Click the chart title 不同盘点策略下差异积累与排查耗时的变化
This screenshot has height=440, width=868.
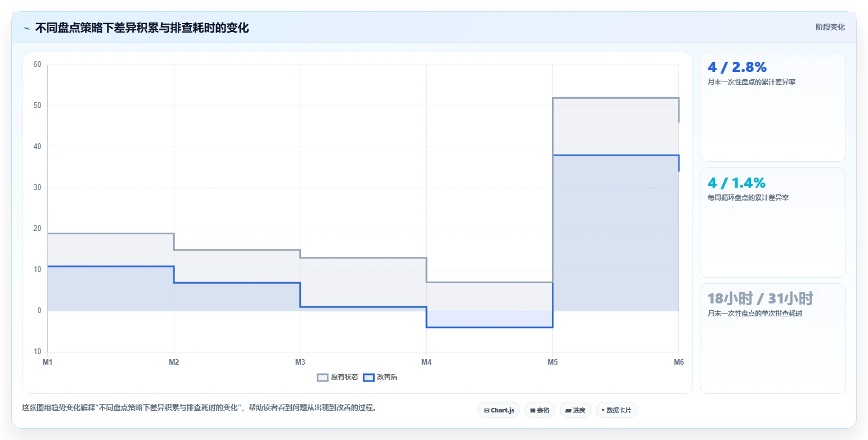click(142, 28)
